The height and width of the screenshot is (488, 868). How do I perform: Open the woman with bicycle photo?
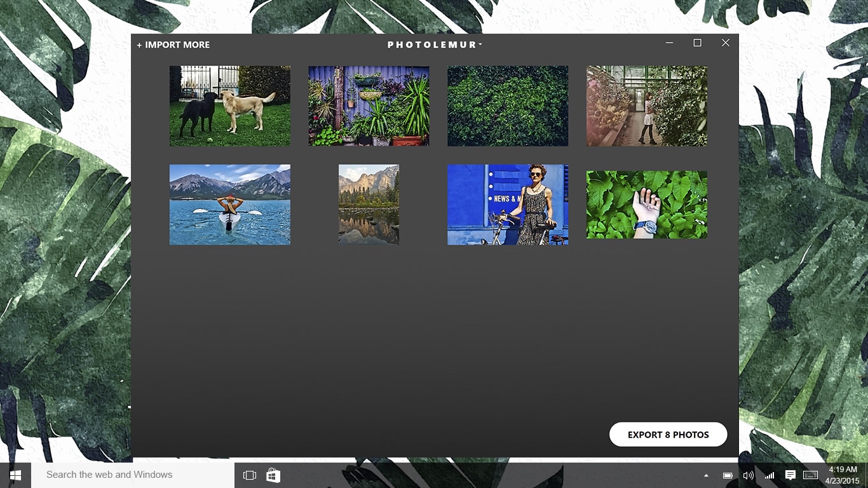pyautogui.click(x=508, y=205)
